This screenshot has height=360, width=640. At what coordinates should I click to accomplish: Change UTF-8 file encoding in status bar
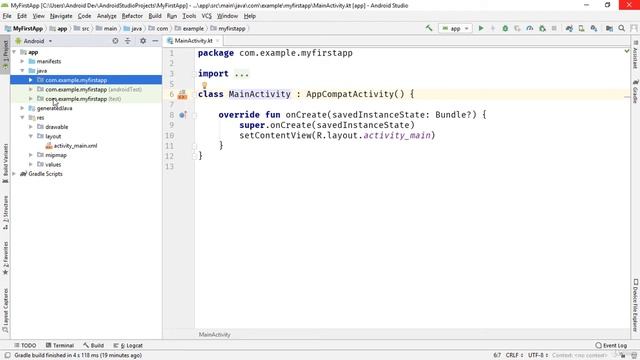(x=538, y=355)
